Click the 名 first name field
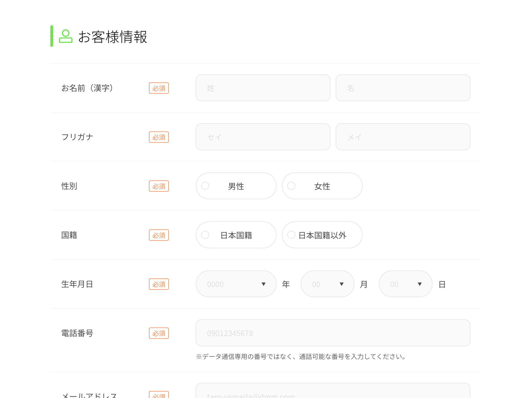The height and width of the screenshot is (398, 532). pyautogui.click(x=403, y=88)
